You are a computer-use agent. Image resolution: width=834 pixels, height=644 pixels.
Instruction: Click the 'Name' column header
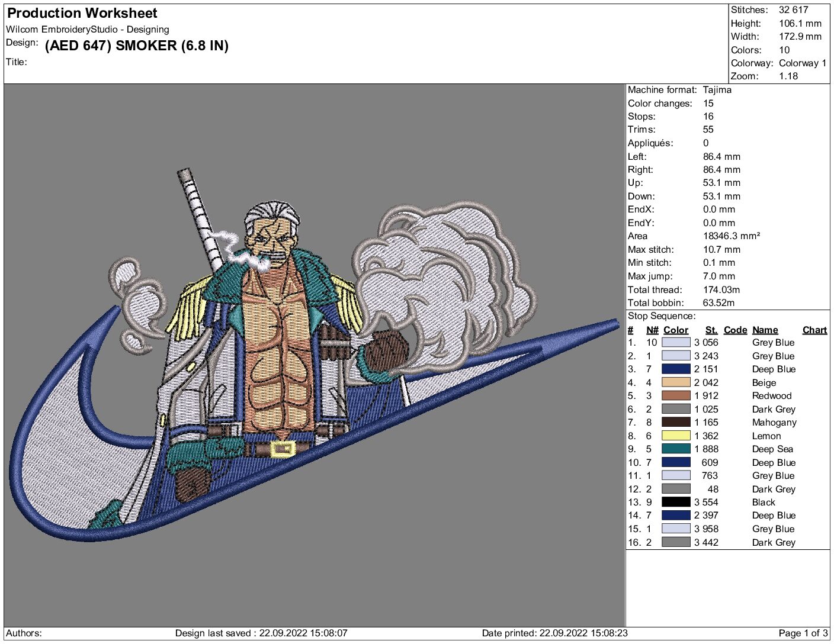765,330
